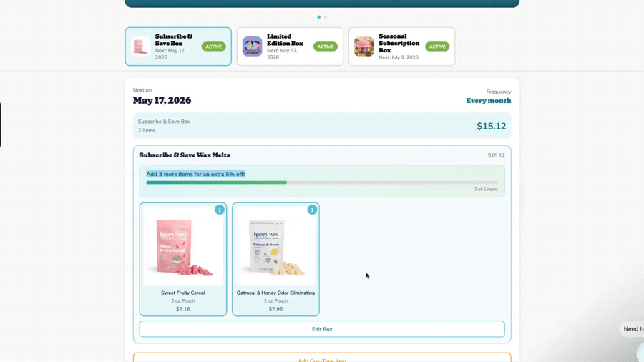Click the ACTIVE badge on Seasonal Subscription Box
This screenshot has width=644, height=362.
click(x=437, y=47)
